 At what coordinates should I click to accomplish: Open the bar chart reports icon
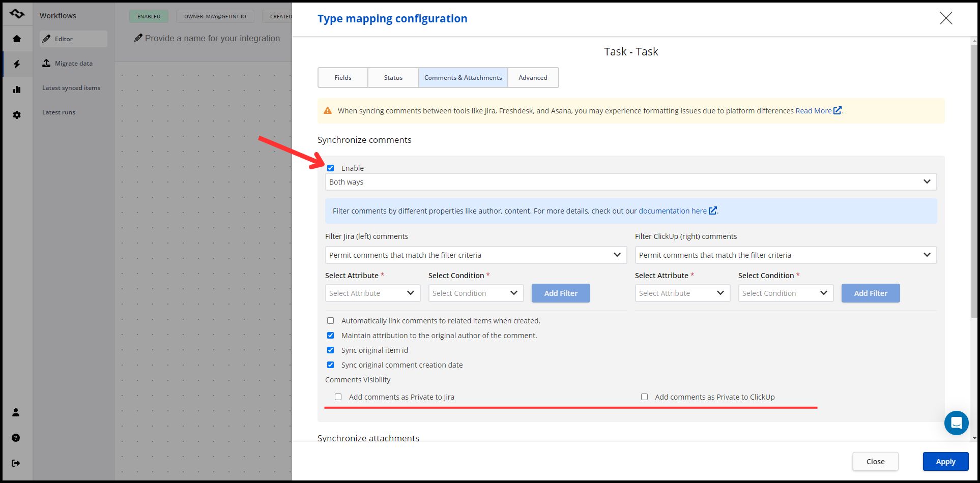17,89
